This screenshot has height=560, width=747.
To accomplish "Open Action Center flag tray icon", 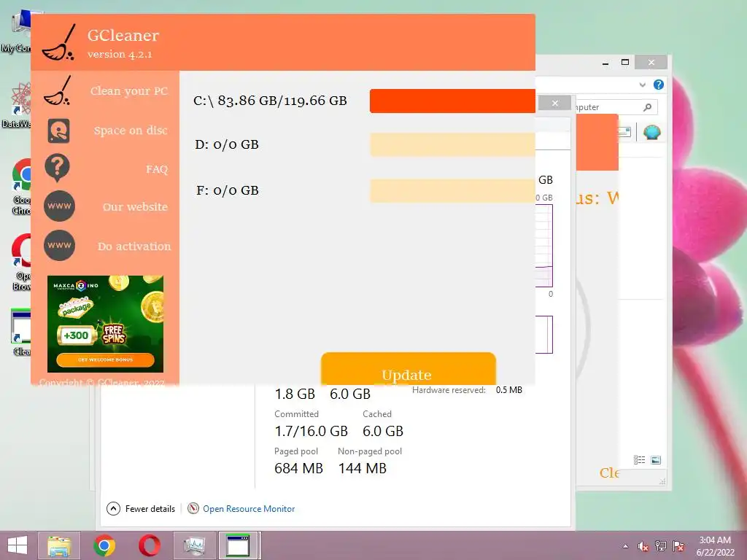I will pyautogui.click(x=678, y=546).
